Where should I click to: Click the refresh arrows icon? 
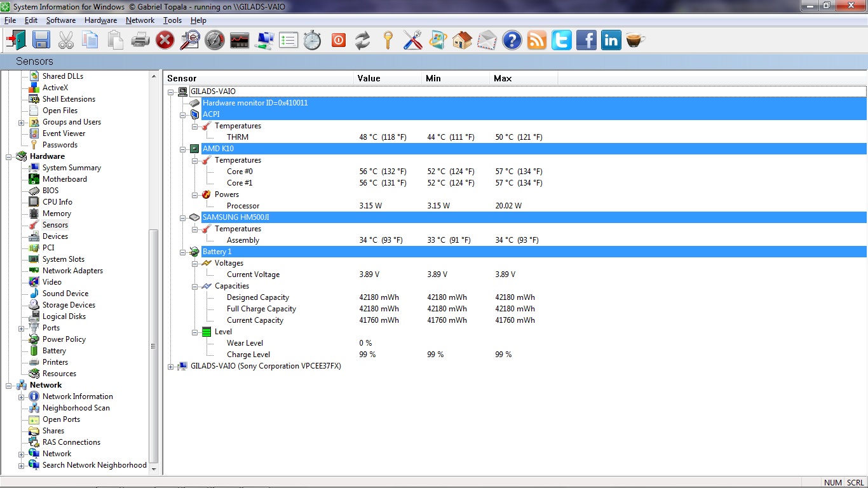362,41
